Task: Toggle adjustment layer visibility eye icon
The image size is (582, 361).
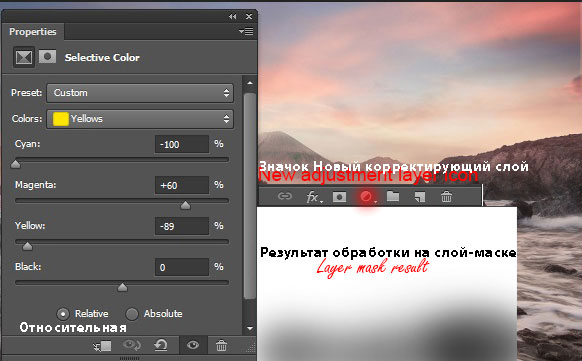Action: pos(193,345)
